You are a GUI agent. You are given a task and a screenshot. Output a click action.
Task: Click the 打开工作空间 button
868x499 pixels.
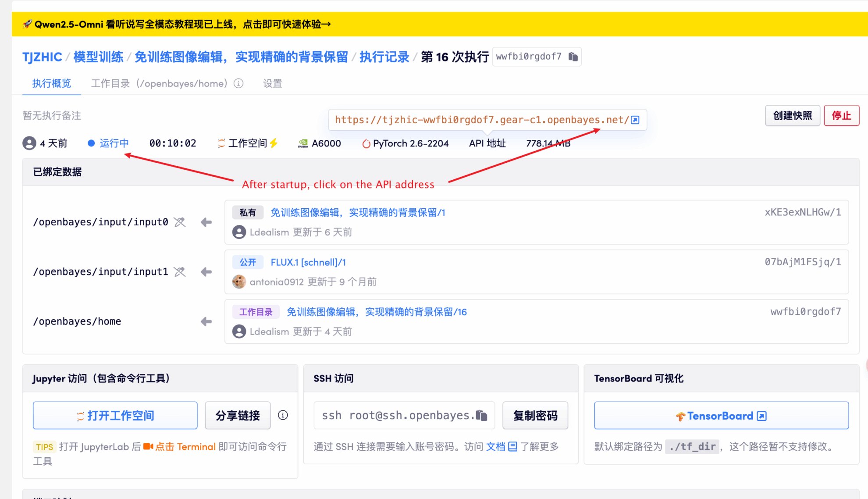point(115,415)
